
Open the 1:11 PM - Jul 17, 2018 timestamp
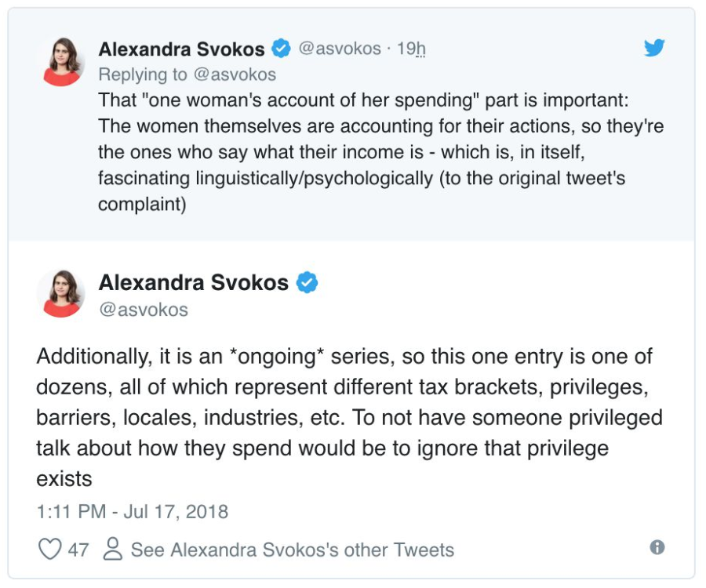pos(133,511)
